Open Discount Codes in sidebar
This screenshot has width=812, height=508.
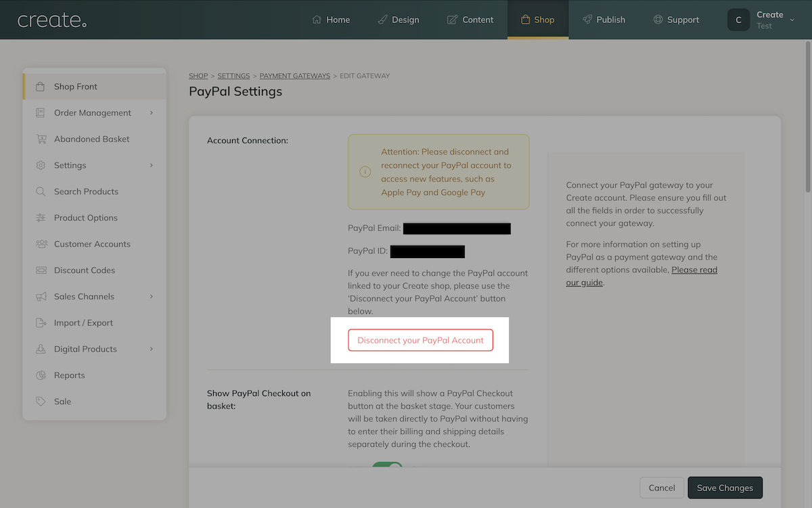[95, 270]
